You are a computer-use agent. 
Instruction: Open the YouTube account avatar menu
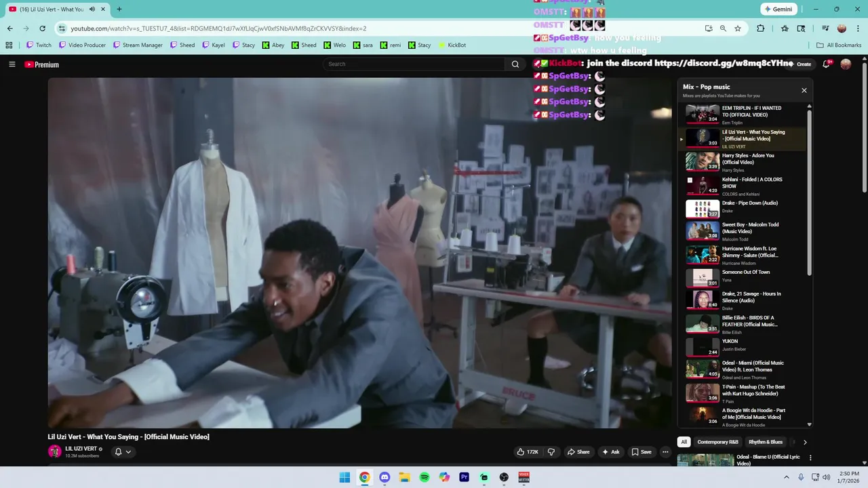846,64
